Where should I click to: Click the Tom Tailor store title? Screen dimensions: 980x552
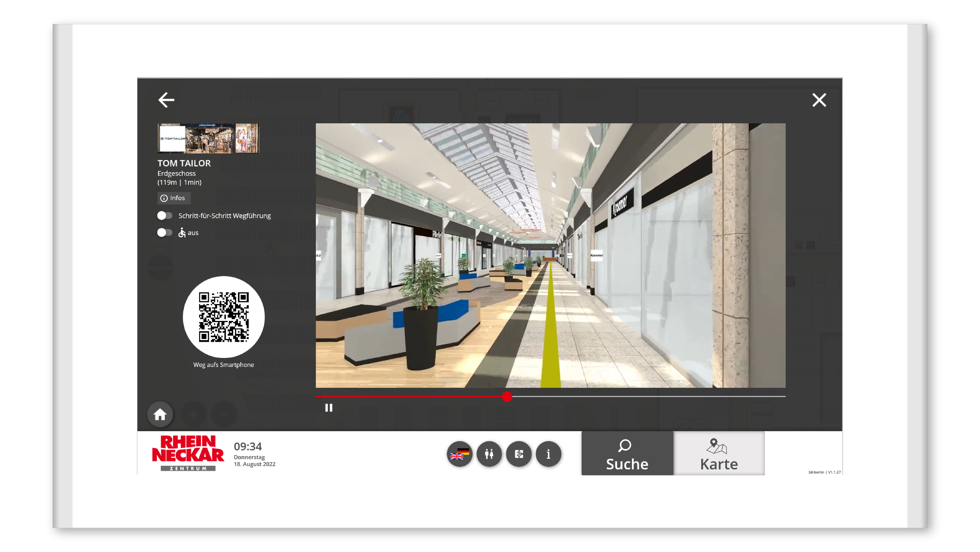(x=184, y=163)
